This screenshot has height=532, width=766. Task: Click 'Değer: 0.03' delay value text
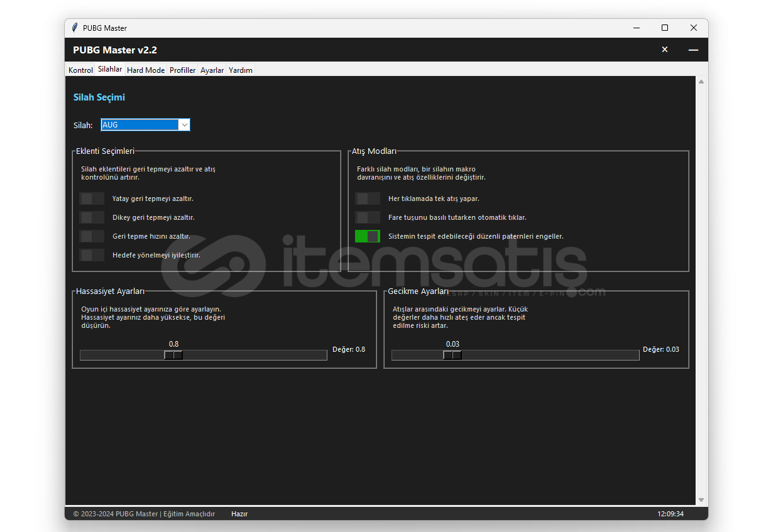(661, 349)
